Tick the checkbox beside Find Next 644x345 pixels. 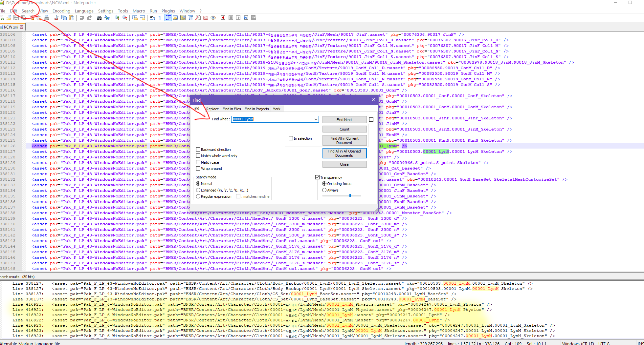(371, 120)
